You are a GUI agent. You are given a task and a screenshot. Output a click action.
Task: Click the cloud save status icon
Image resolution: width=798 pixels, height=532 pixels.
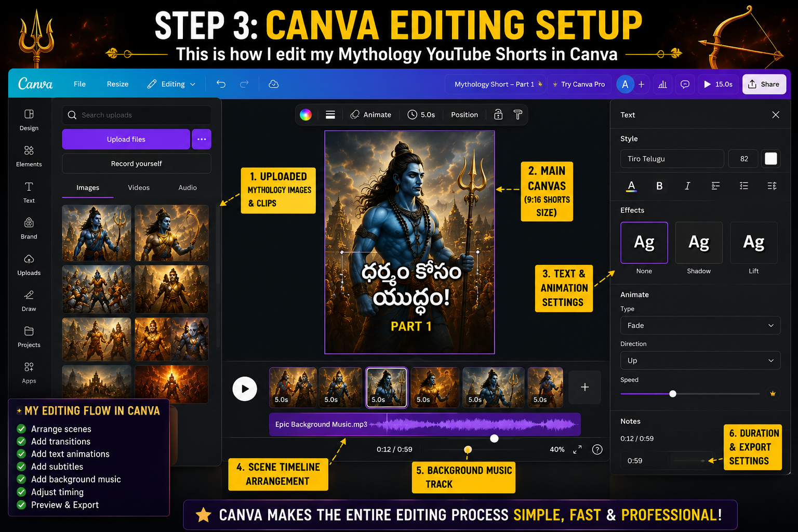click(x=273, y=84)
